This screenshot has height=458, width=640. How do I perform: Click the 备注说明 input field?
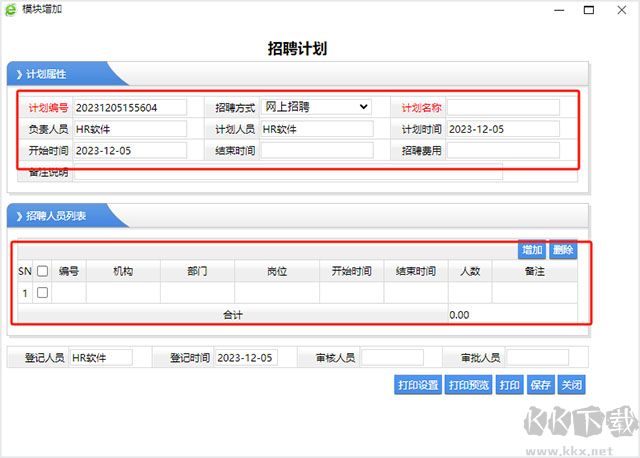coord(288,173)
